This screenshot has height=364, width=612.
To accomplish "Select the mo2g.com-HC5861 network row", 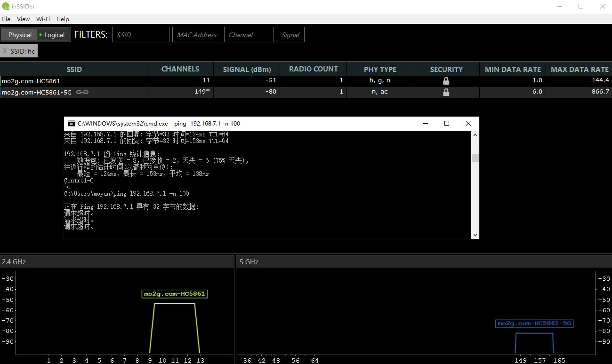I will [306, 81].
